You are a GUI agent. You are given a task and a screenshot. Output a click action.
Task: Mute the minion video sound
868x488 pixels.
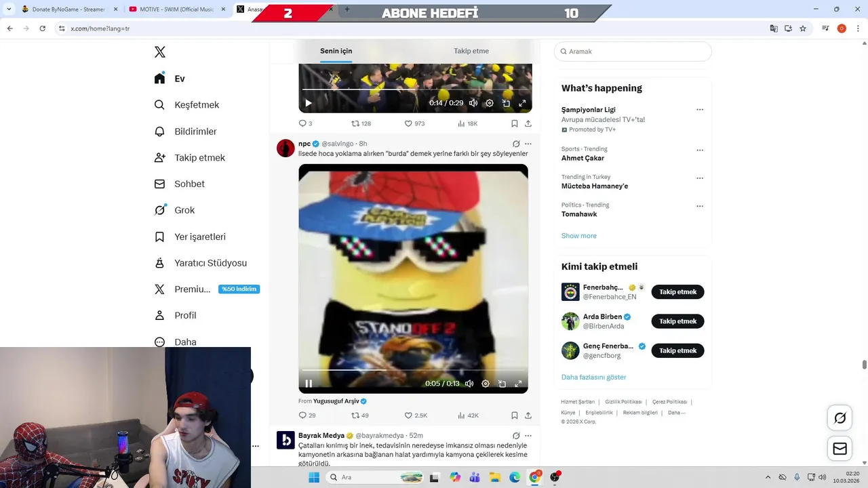(x=469, y=384)
